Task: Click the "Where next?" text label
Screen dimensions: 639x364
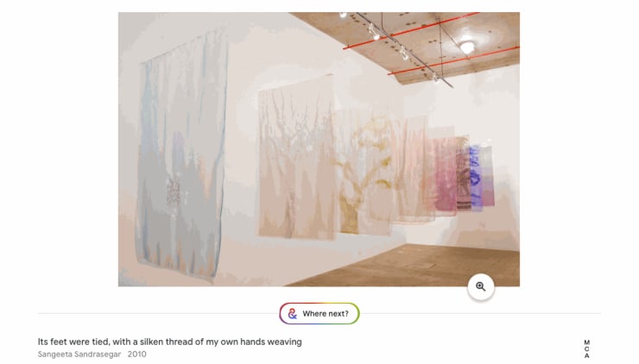Action: pos(326,313)
